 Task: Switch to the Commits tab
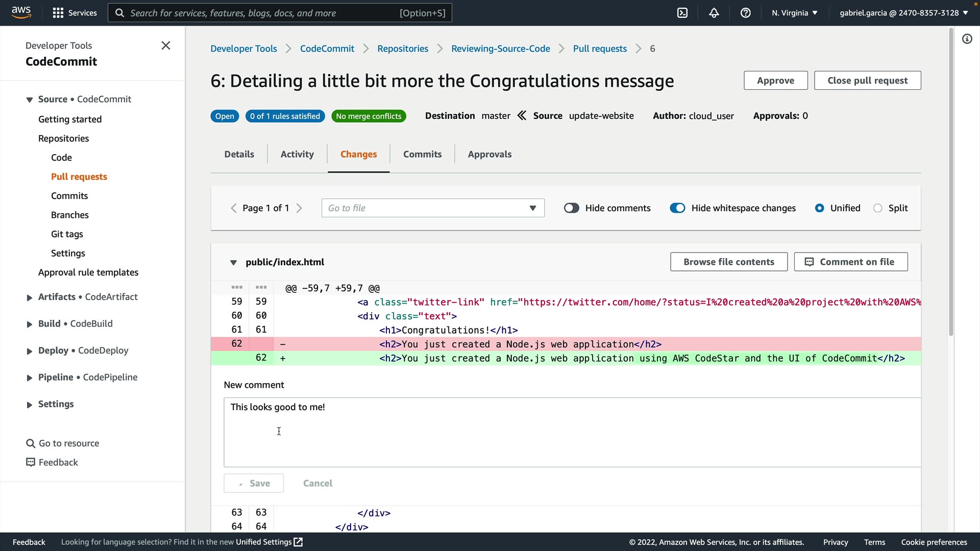click(x=422, y=154)
